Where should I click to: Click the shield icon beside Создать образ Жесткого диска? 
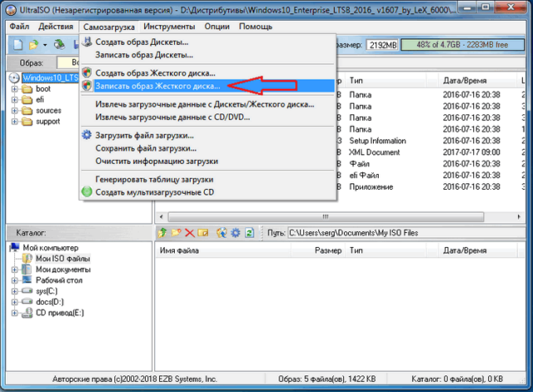tap(87, 73)
